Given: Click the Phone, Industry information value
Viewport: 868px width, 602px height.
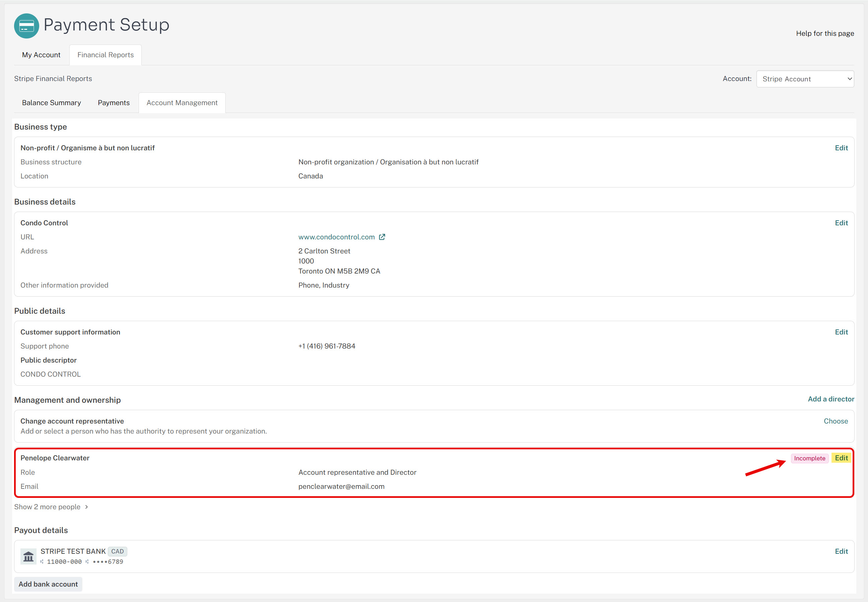Looking at the screenshot, I should 324,285.
